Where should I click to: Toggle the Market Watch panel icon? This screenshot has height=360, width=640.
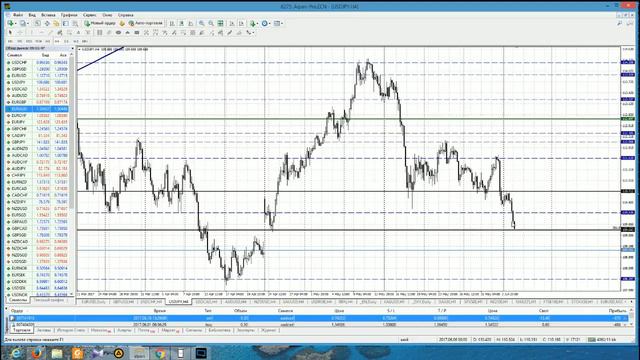(x=37, y=23)
